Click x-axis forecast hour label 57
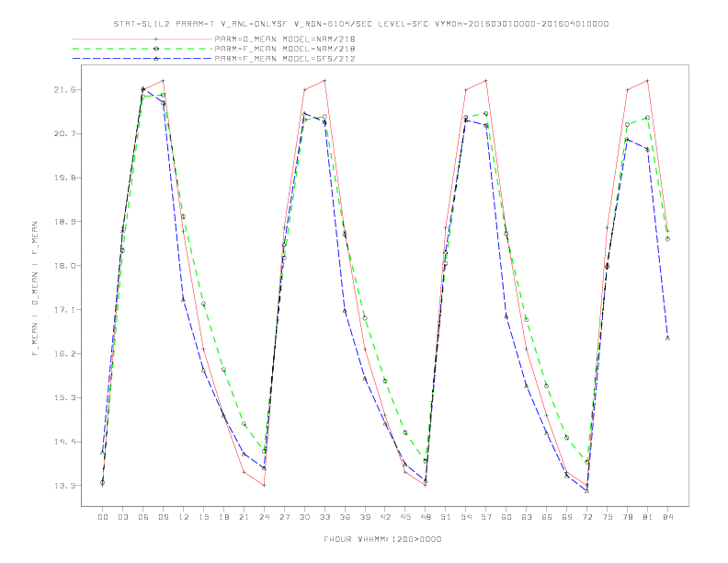Viewport: 728px width, 563px height. click(486, 517)
